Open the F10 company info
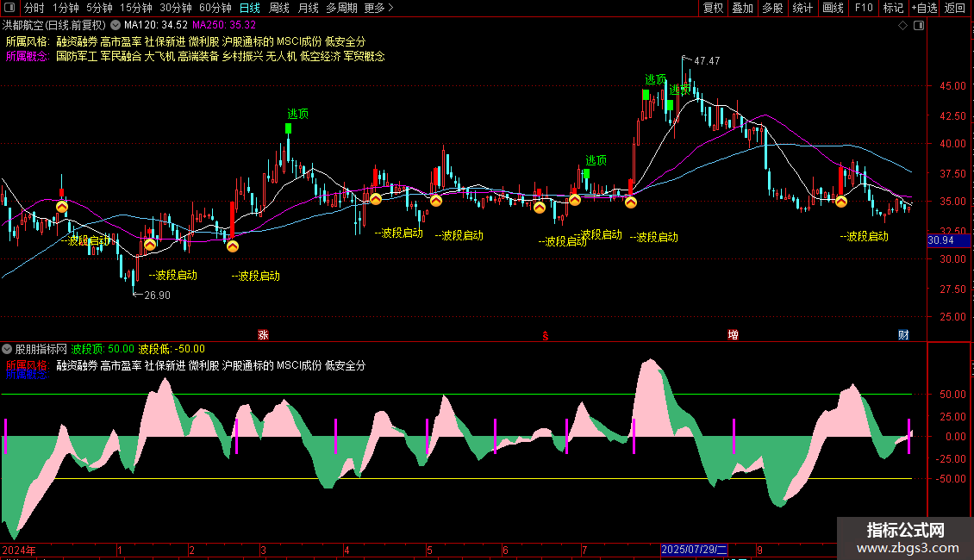974x560 pixels. (864, 8)
